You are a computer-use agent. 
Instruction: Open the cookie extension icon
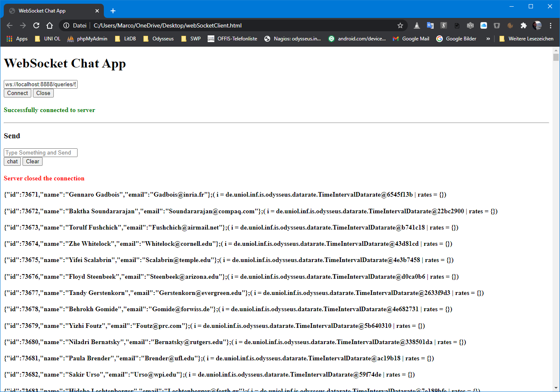pos(510,25)
